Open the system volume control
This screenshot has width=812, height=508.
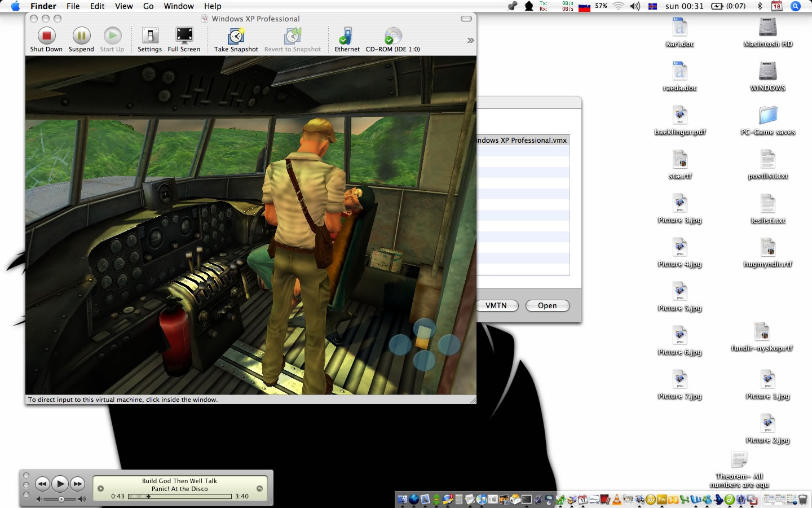click(636, 6)
